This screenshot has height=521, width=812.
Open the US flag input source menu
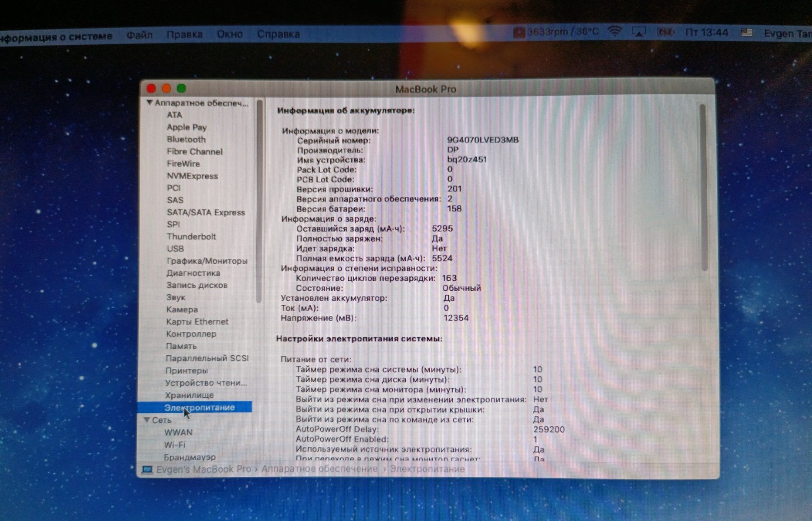point(746,33)
